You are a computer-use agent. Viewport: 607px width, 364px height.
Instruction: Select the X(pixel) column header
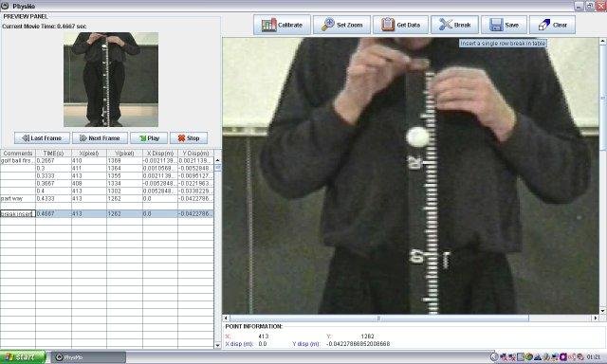click(x=89, y=154)
